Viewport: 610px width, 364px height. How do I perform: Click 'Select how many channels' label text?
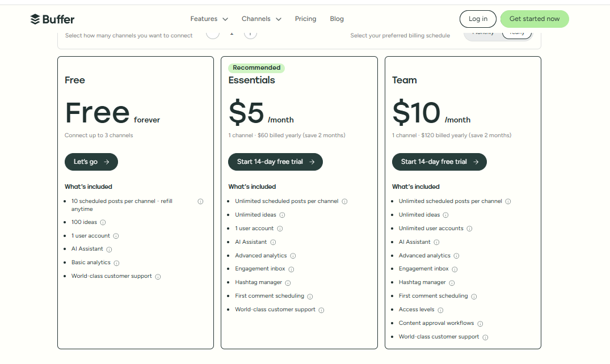[x=129, y=35]
